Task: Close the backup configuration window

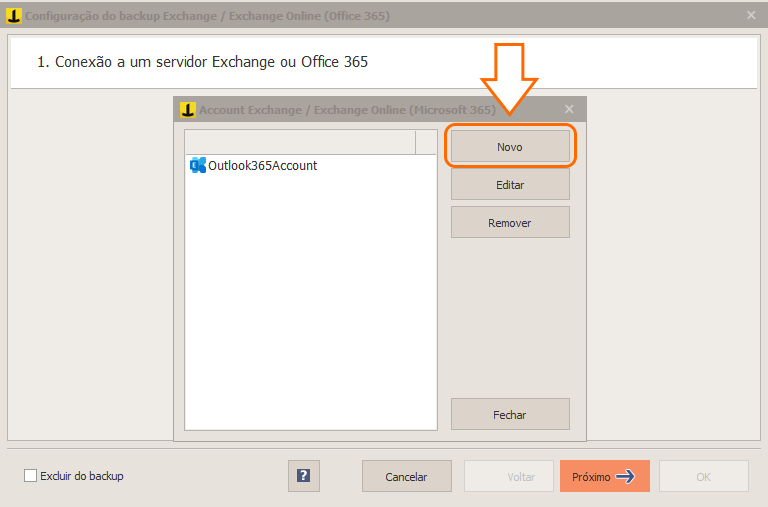Action: coord(751,15)
